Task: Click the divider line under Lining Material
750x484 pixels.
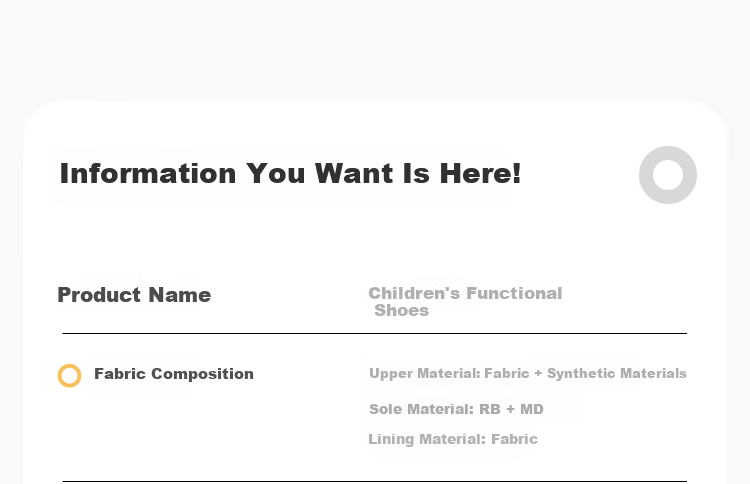Action: tap(375, 481)
